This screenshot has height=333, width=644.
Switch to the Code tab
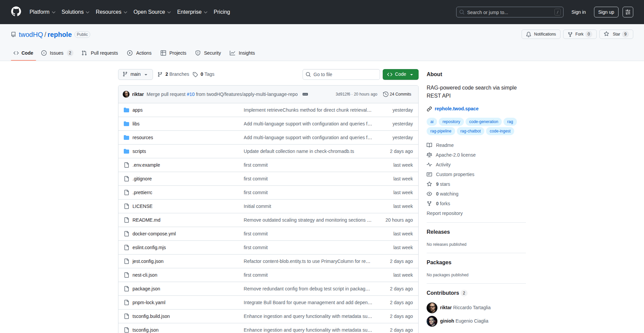(x=23, y=53)
